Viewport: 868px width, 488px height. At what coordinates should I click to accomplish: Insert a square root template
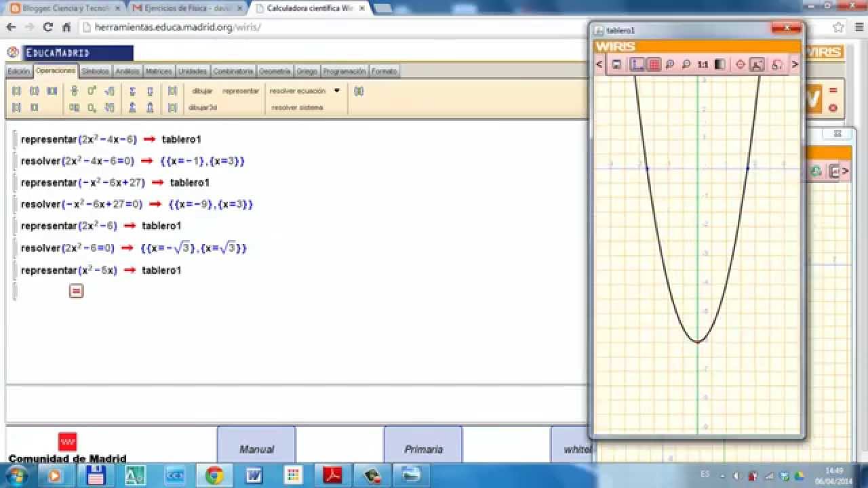(x=109, y=91)
